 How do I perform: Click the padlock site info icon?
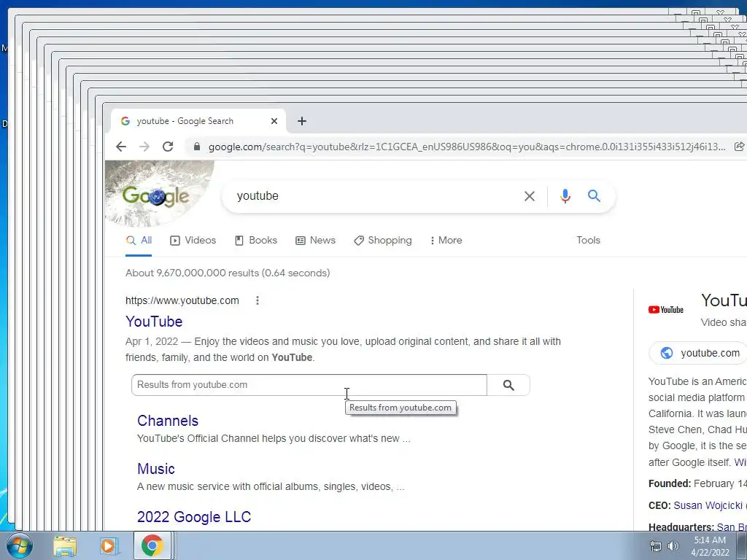196,147
